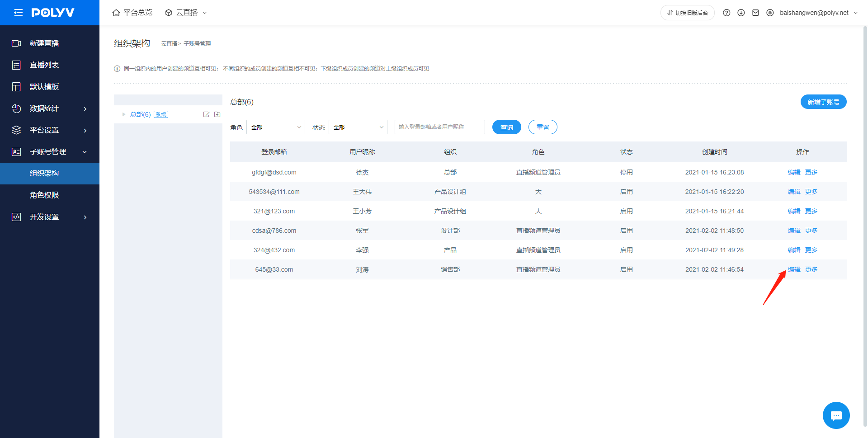The height and width of the screenshot is (438, 868).
Task: Edit the cdsa@786.com account
Action: 794,231
